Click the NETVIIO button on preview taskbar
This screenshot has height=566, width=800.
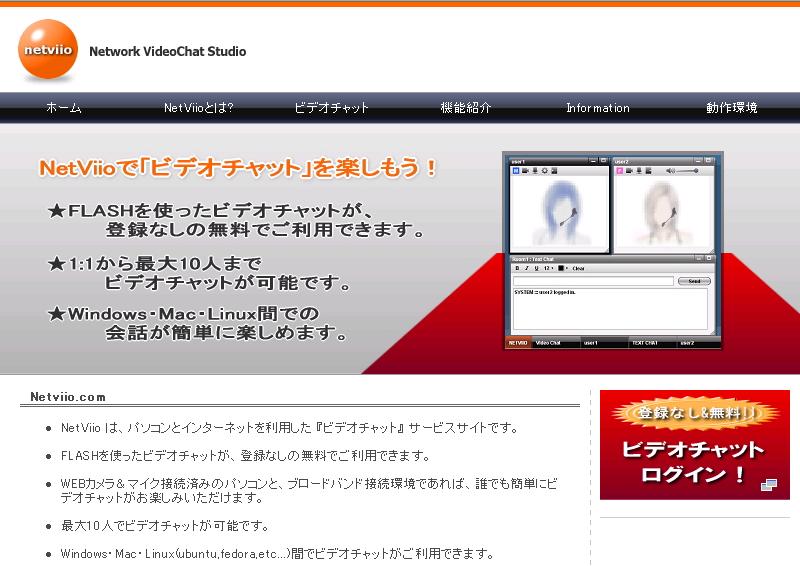point(518,343)
